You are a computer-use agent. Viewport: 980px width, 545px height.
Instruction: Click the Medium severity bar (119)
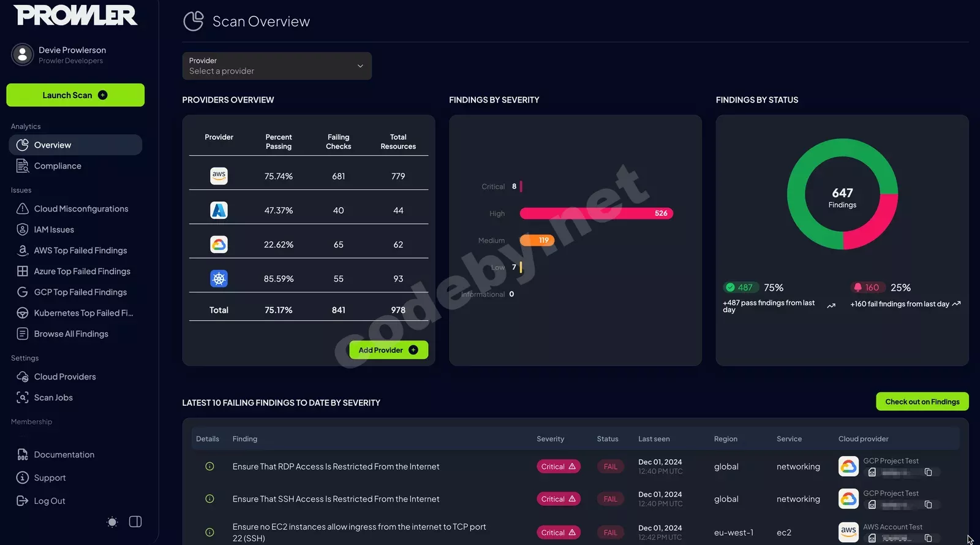click(x=537, y=240)
